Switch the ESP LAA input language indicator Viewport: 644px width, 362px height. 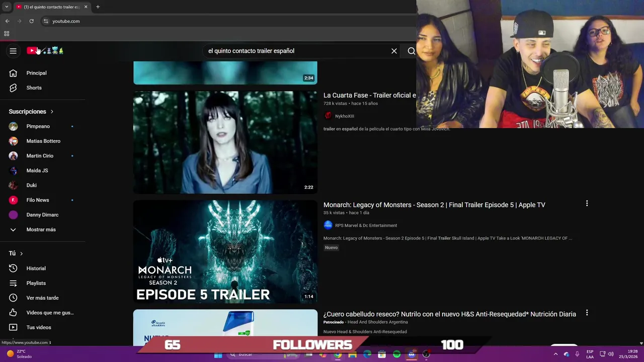coord(590,354)
